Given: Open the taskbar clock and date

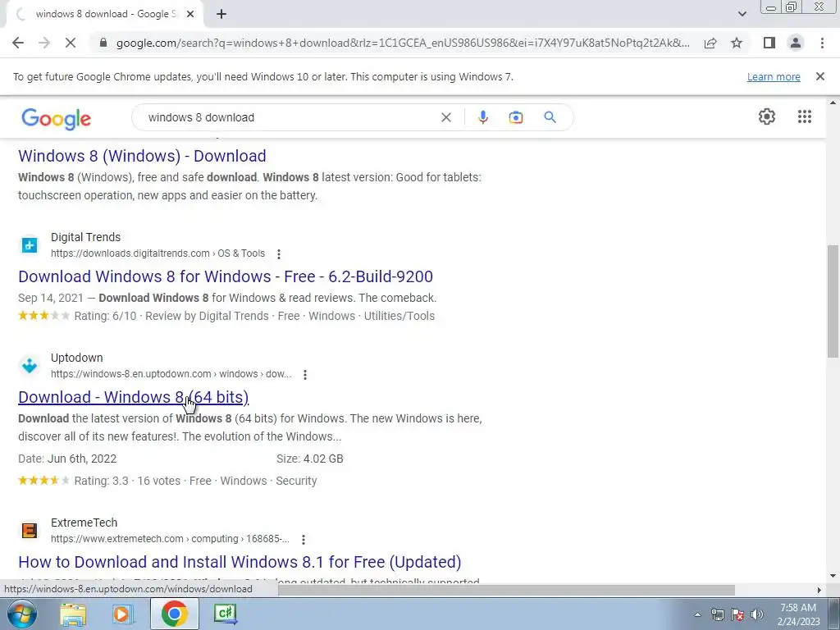Looking at the screenshot, I should (x=798, y=614).
